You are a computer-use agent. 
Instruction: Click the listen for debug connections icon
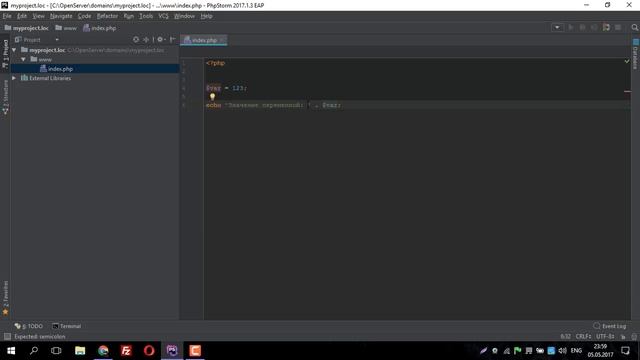(x=606, y=27)
